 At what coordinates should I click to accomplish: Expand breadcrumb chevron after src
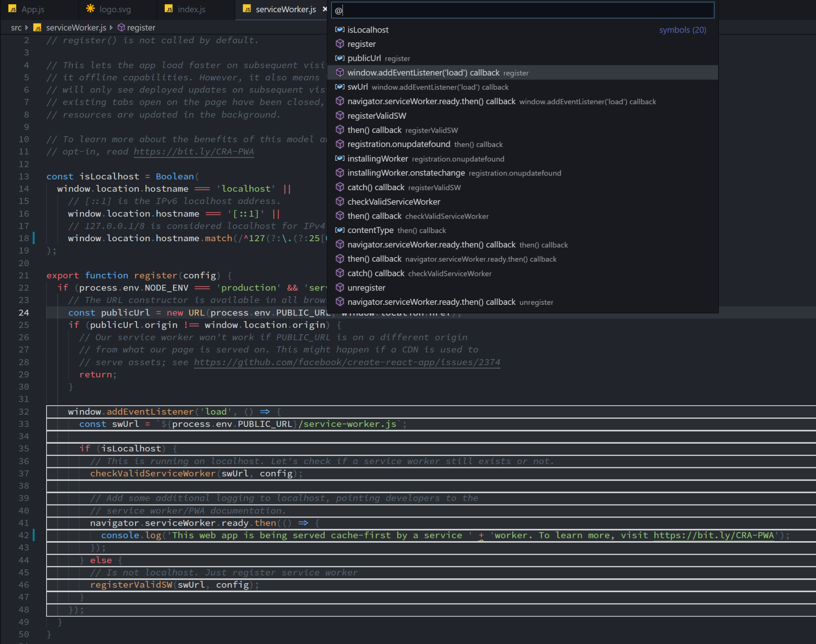coord(27,27)
